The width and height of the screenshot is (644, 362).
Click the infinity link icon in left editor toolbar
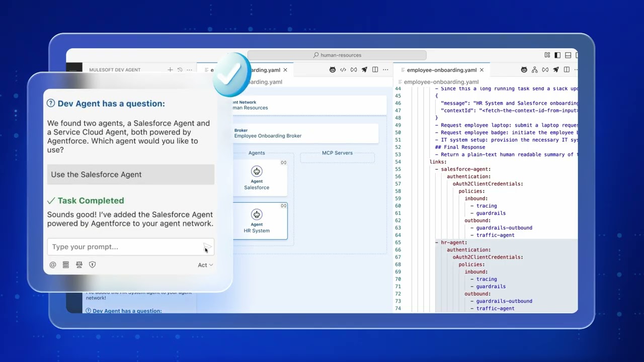pos(354,70)
